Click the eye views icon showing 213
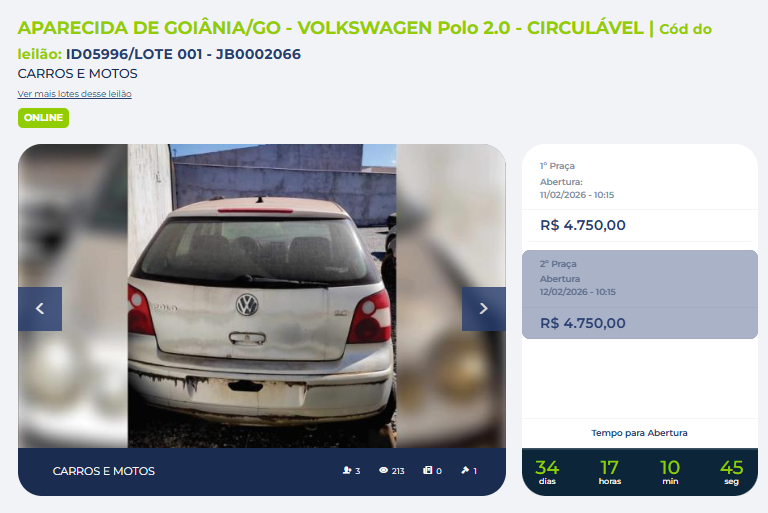The width and height of the screenshot is (768, 513). (x=384, y=470)
